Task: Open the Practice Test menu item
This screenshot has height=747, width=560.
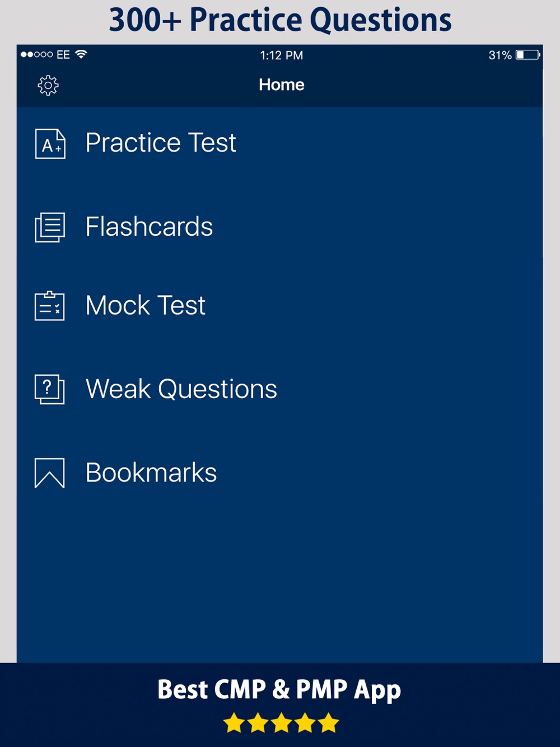Action: pyautogui.click(x=280, y=143)
